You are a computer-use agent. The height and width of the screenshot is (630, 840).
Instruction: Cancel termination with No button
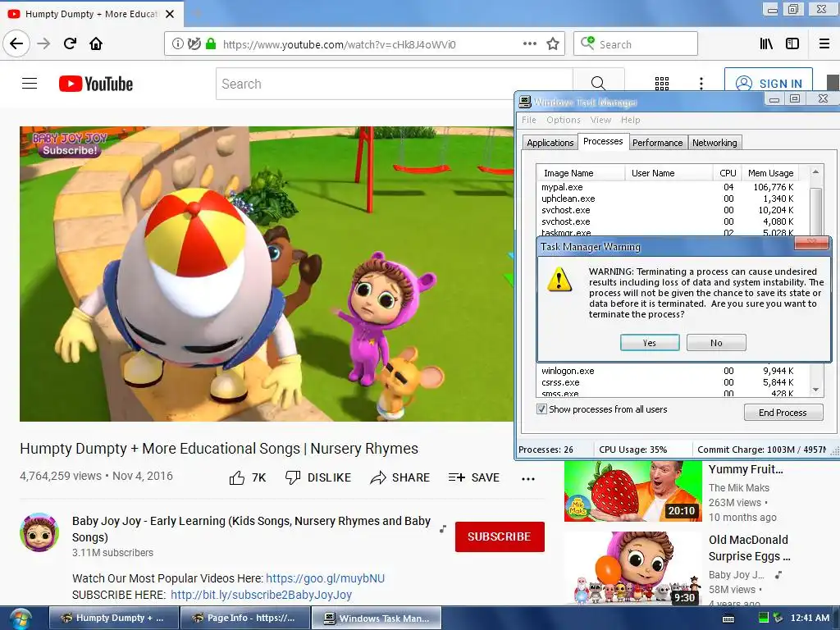(716, 343)
